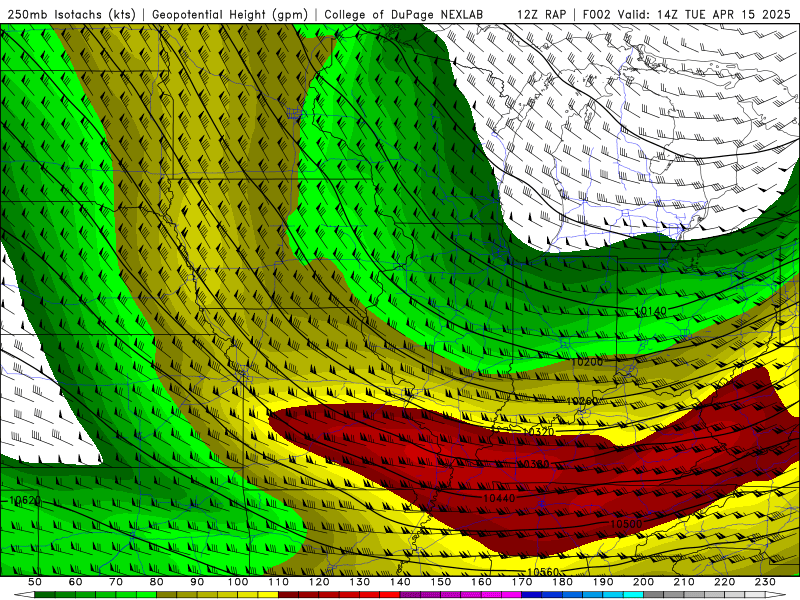
Task: Click the 10320 height contour label
Action: (539, 432)
